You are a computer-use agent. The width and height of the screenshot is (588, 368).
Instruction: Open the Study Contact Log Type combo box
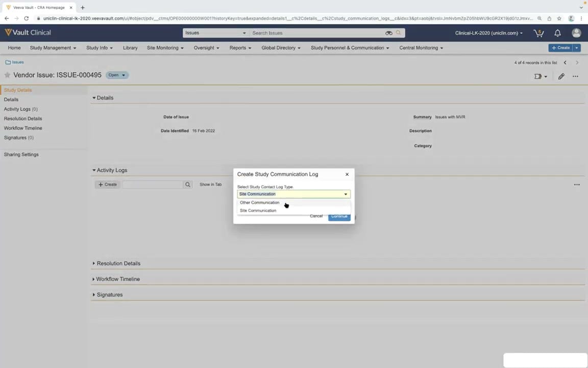[293, 194]
